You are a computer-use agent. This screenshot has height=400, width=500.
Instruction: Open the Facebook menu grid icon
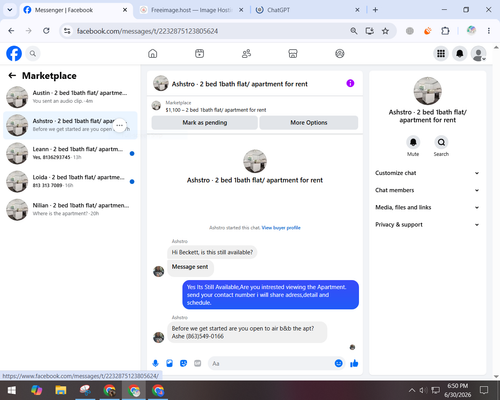coord(441,53)
